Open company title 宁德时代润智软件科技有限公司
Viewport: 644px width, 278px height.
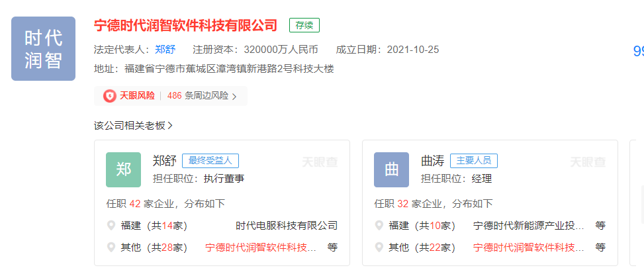click(x=185, y=25)
